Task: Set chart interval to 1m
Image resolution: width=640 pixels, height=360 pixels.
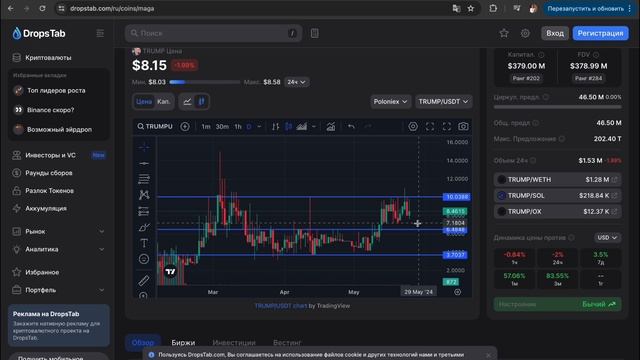Action: 206,127
